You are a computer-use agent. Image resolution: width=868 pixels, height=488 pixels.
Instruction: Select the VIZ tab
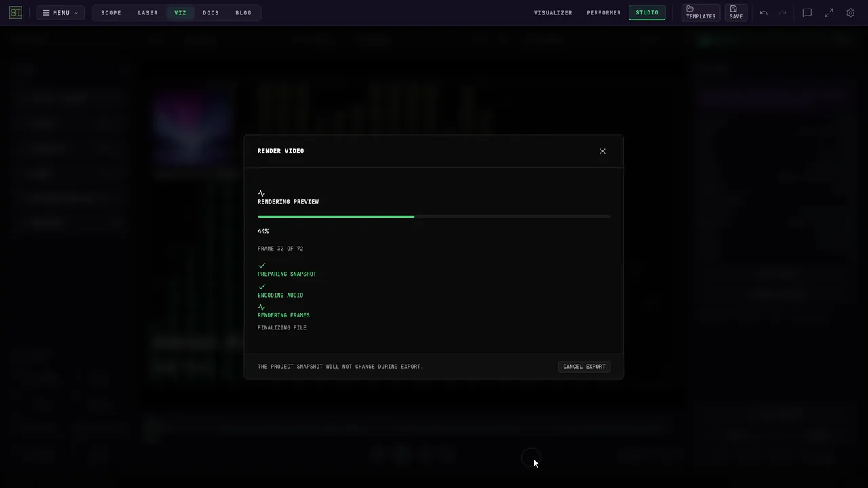point(180,13)
